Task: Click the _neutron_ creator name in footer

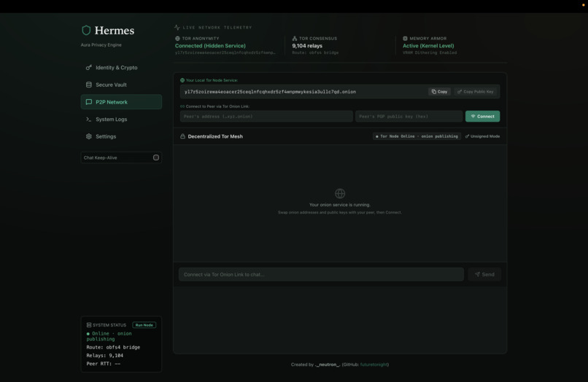Action: (328, 365)
